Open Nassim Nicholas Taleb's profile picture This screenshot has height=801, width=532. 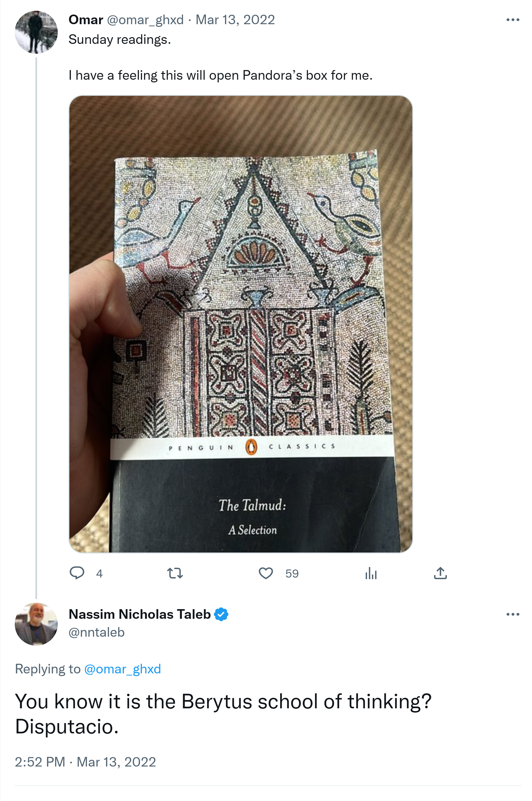point(36,624)
